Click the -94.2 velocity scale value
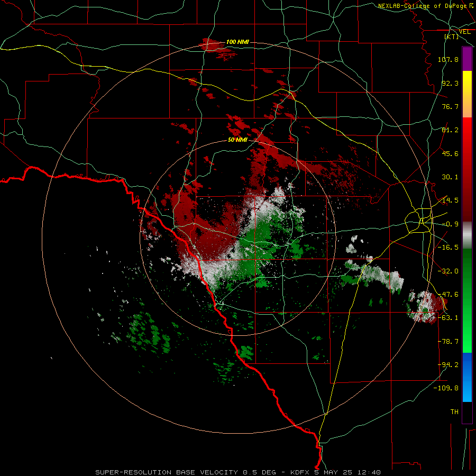 [x=448, y=365]
